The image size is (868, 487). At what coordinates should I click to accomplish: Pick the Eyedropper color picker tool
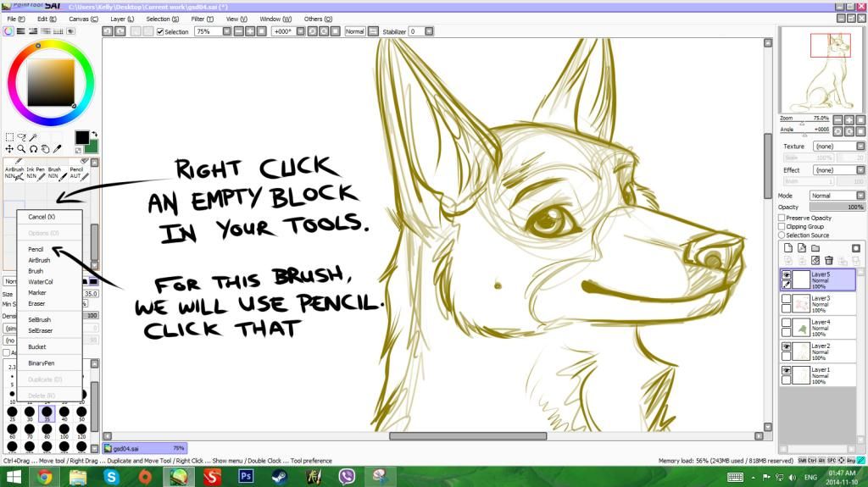click(55, 149)
